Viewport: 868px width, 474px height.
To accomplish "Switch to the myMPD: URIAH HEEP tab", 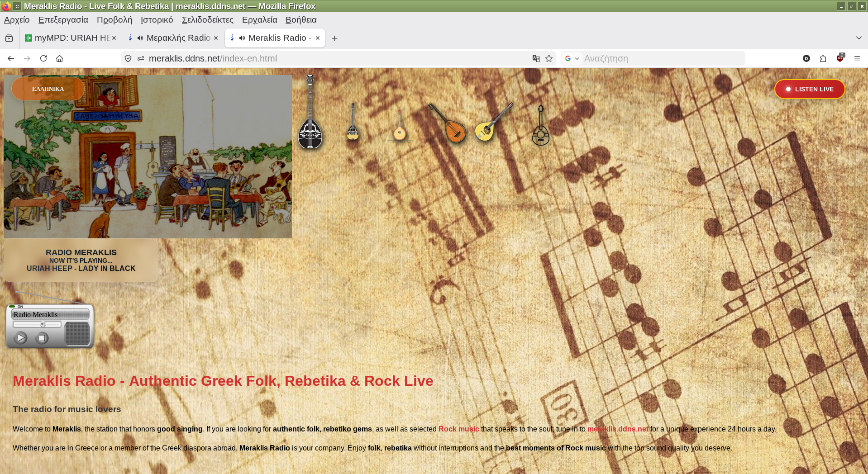I will click(x=68, y=38).
